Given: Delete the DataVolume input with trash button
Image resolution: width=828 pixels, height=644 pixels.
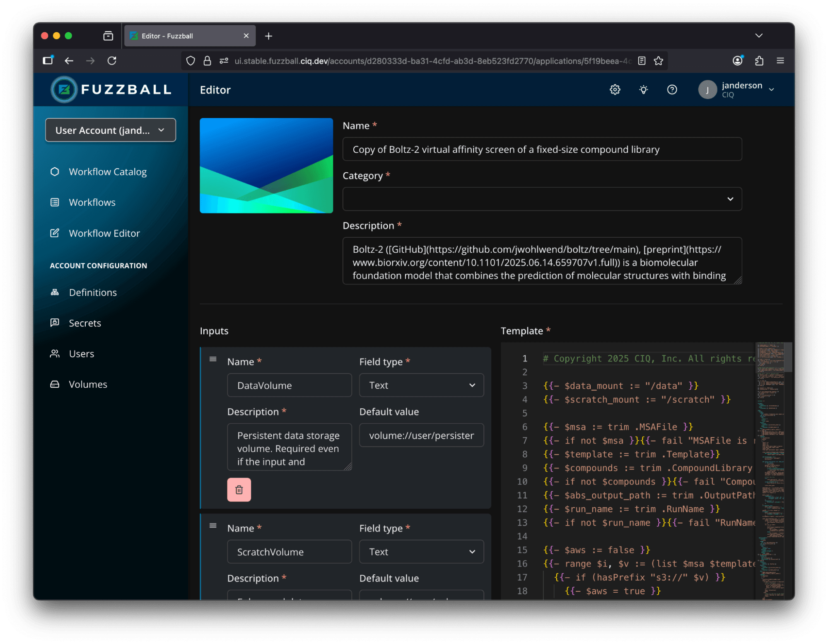Looking at the screenshot, I should 239,490.
